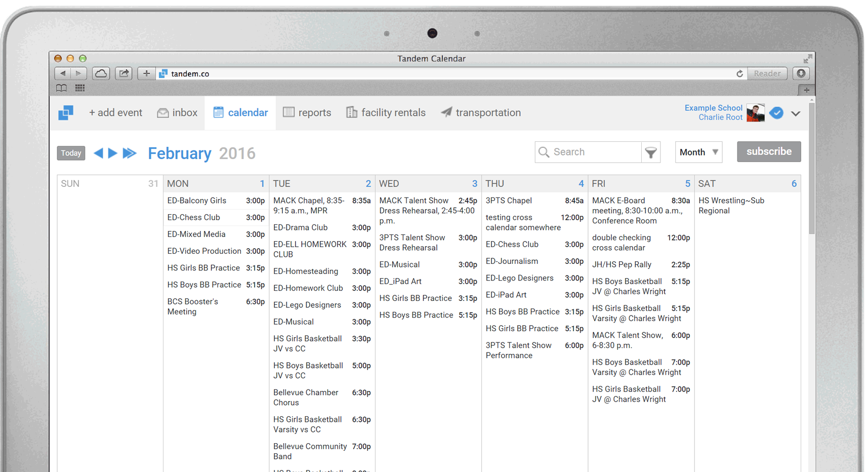This screenshot has height=472, width=868.
Task: Expand the chevron next to the checkmark badge
Action: [x=796, y=114]
